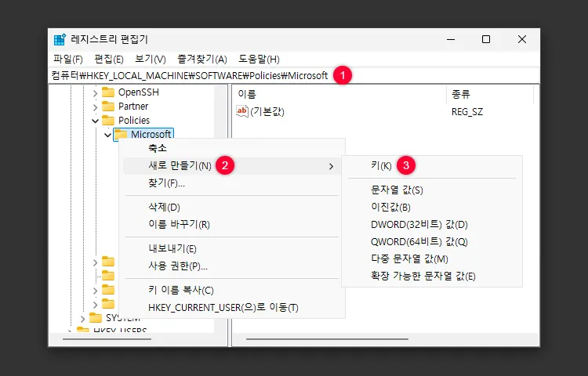Select DWORD(32비트) 값(D) in submenu
This screenshot has height=376, width=588.
coord(432,225)
